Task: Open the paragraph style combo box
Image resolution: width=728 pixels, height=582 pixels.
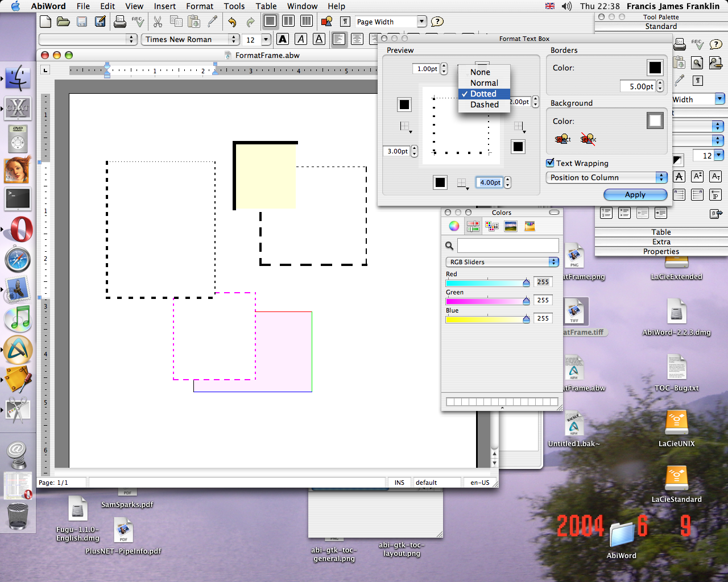Action: tap(88, 39)
